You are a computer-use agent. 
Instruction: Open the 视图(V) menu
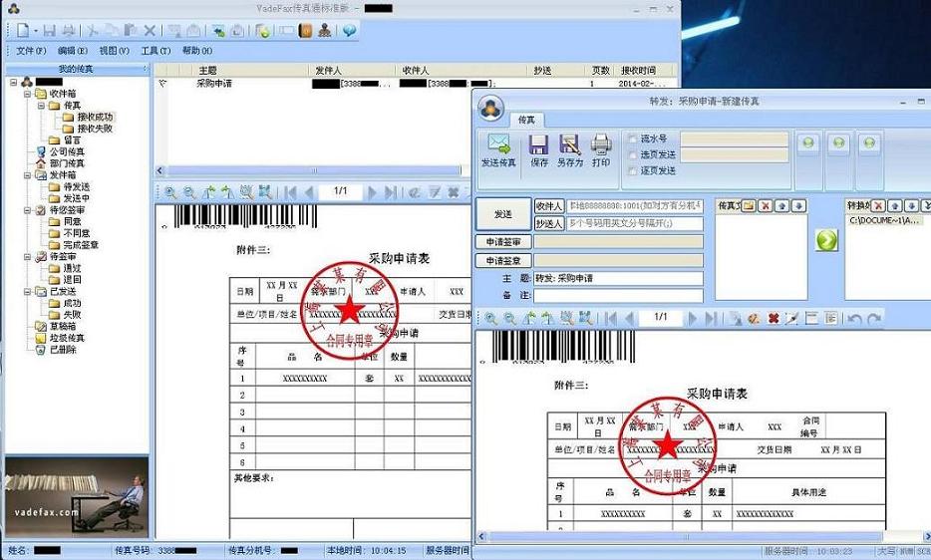coord(114,51)
